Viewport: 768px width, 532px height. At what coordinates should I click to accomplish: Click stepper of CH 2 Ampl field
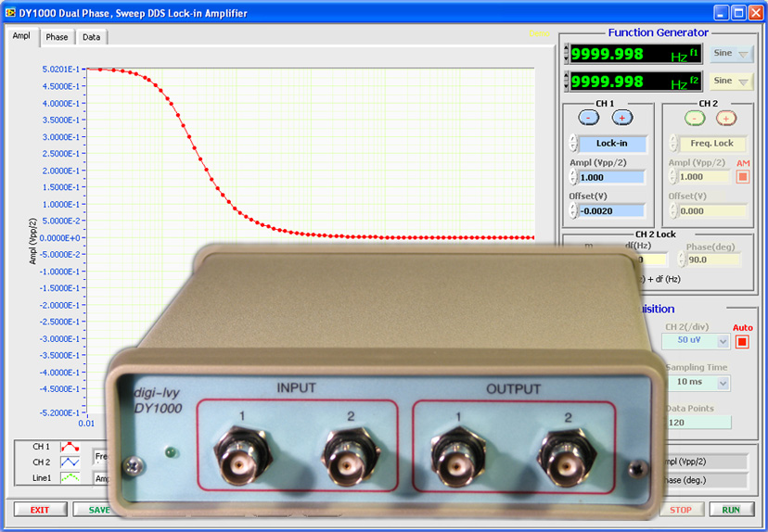674,177
